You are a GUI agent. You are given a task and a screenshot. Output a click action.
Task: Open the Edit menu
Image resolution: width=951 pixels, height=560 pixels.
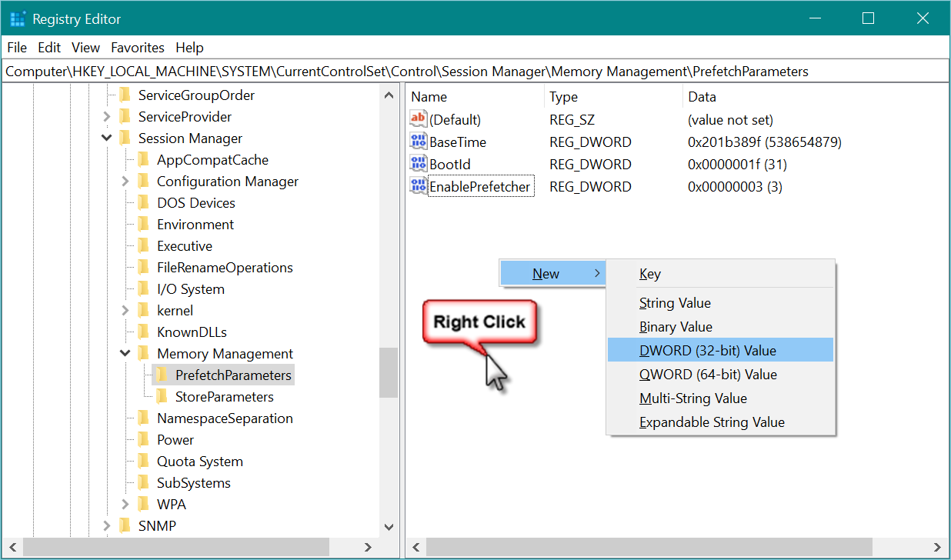(x=49, y=48)
